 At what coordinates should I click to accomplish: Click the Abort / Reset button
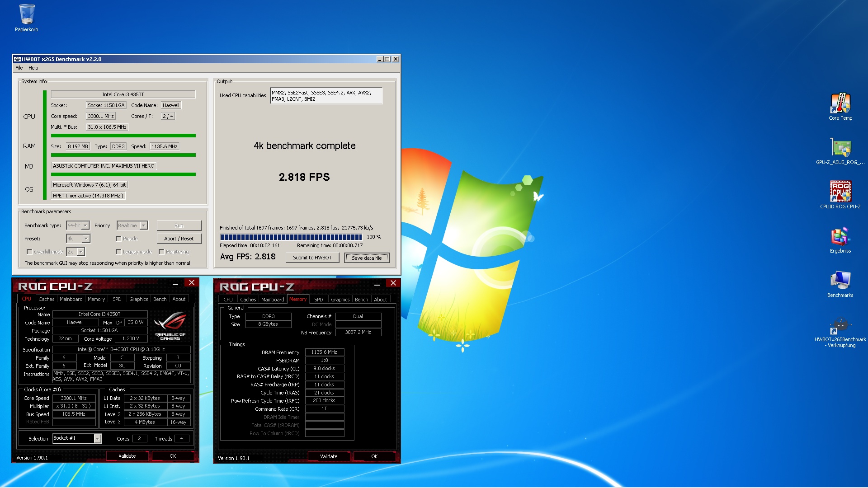pos(179,239)
